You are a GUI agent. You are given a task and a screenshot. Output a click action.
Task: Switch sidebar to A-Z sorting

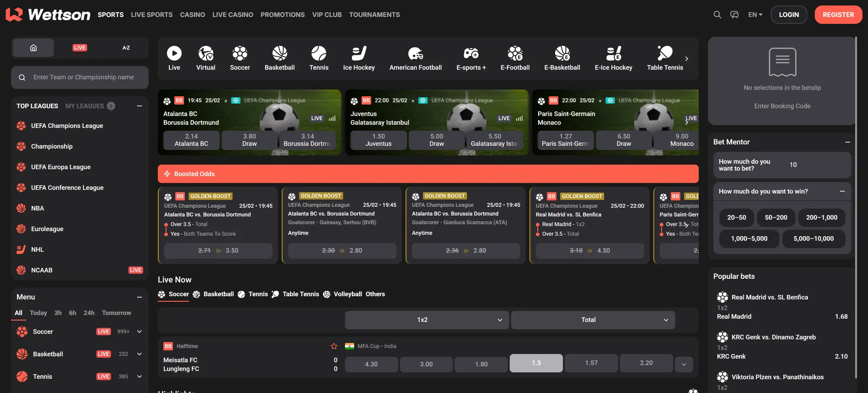(126, 48)
